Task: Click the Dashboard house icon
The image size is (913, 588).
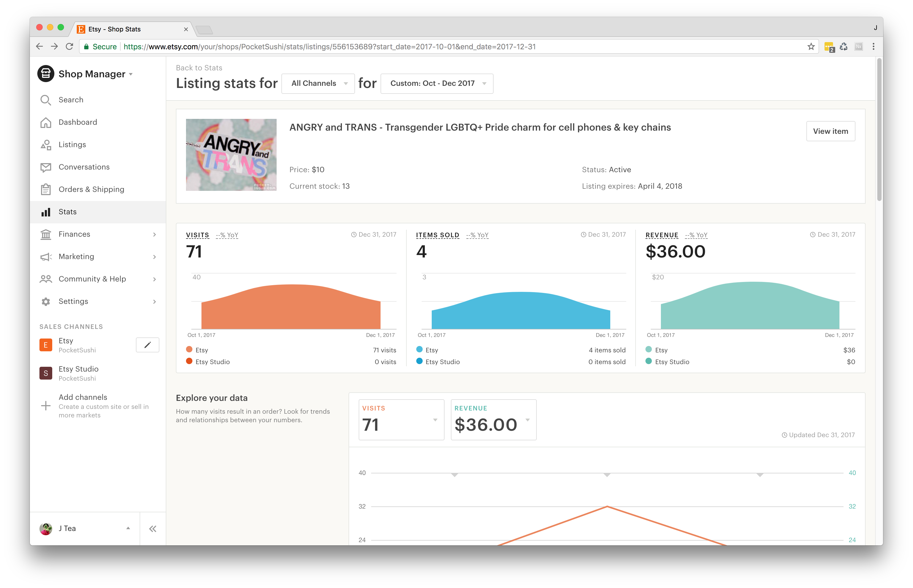Action: tap(45, 122)
